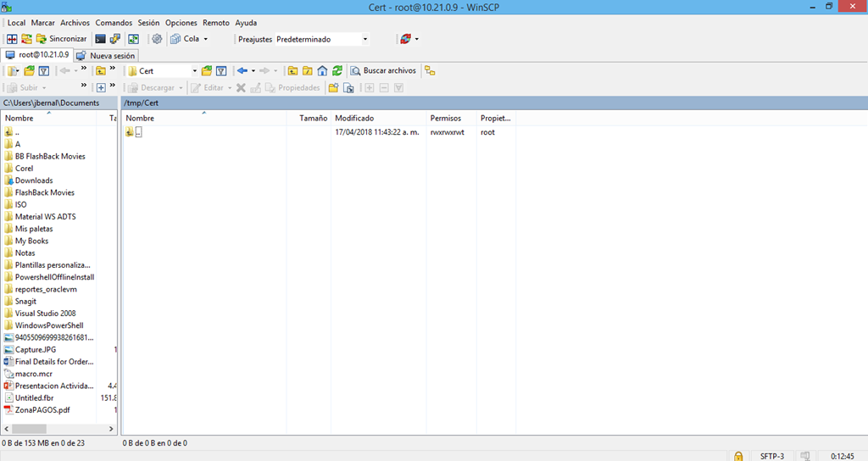This screenshot has height=461, width=868.
Task: Open the Preferences gear icon
Action: (157, 39)
